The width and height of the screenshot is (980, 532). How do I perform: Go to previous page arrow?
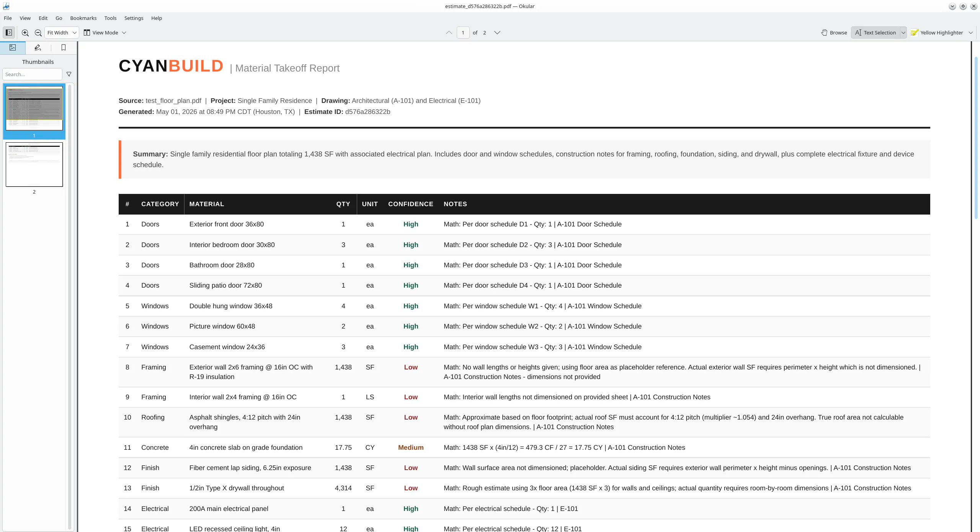pyautogui.click(x=449, y=33)
